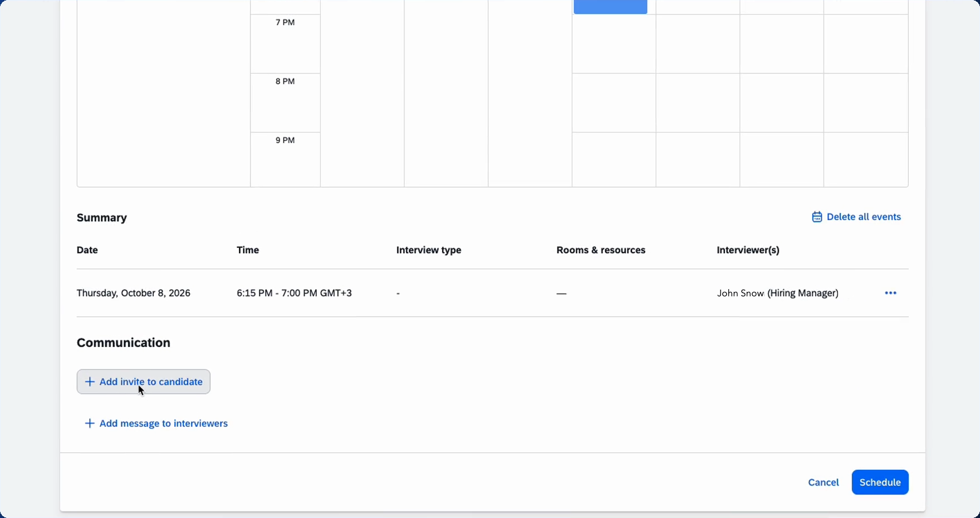Click the calendar icon beside Delete all events

pyautogui.click(x=816, y=217)
